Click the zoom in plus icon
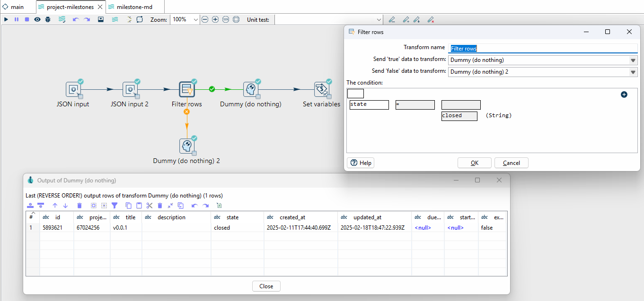The height and width of the screenshot is (301, 644). pos(215,19)
